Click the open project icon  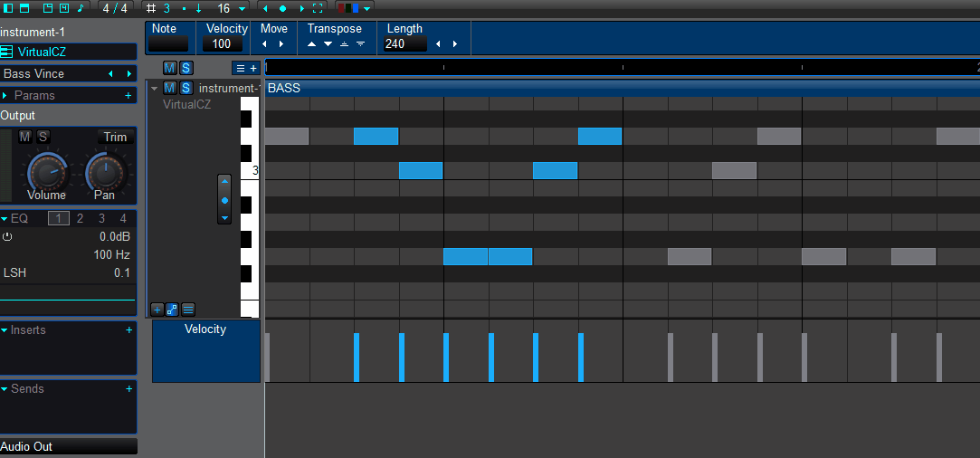pyautogui.click(x=48, y=8)
